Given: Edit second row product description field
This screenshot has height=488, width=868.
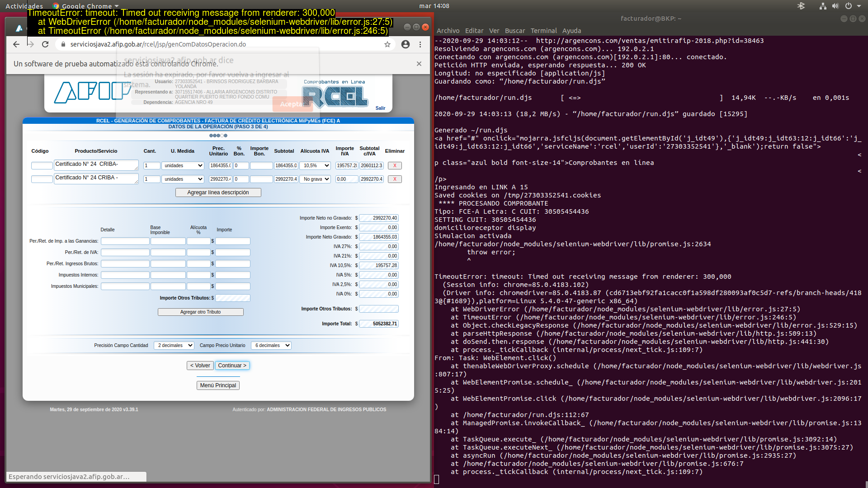Looking at the screenshot, I should 96,178.
